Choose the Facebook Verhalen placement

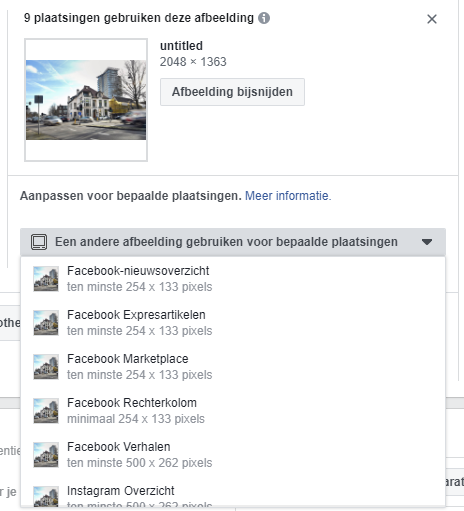click(x=233, y=455)
